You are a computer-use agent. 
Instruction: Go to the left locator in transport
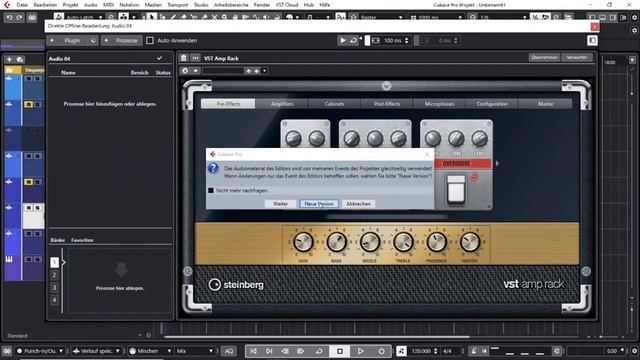pyautogui.click(x=253, y=351)
